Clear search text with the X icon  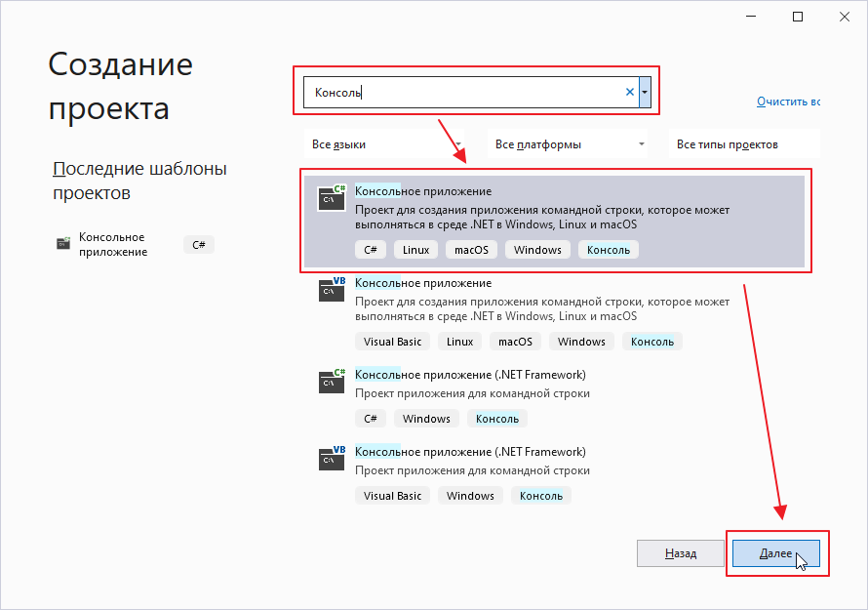point(629,93)
